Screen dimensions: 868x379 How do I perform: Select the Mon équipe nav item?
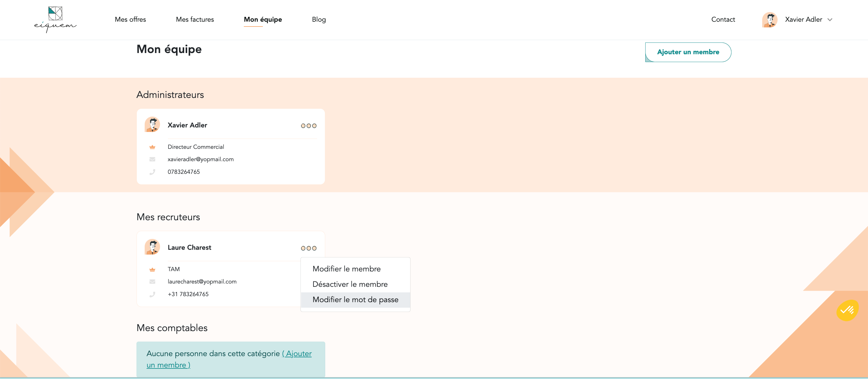coord(263,20)
